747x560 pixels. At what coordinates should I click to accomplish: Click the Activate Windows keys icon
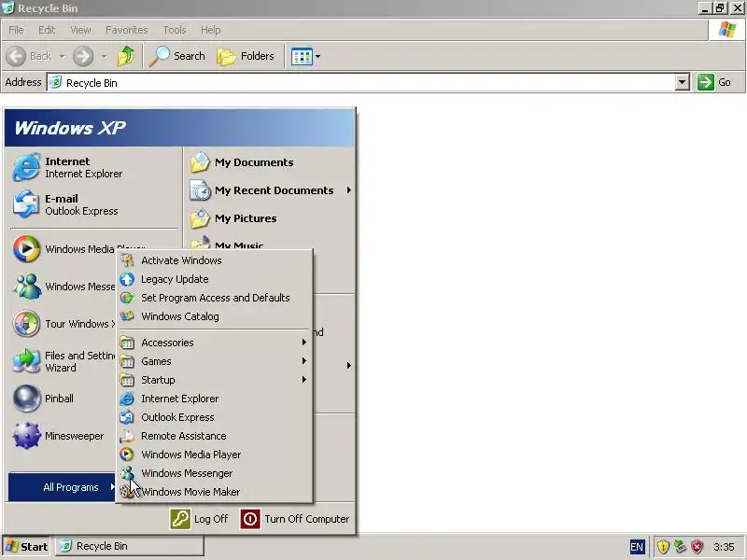pos(127,260)
